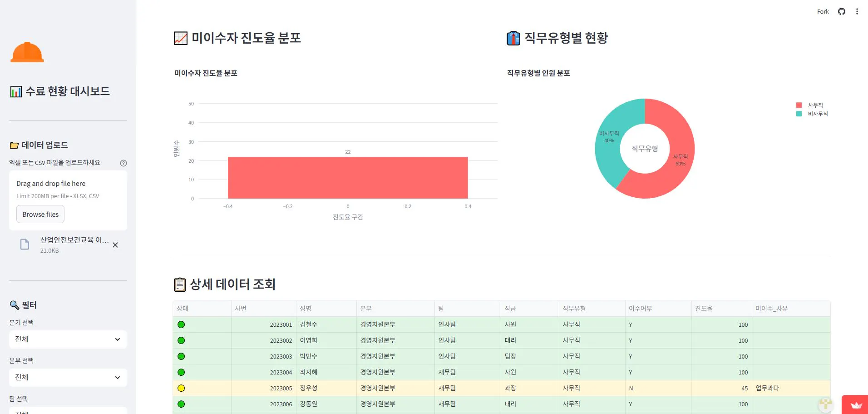This screenshot has height=414, width=868.
Task: Click the chart icon by 미이수자 진도율 분포
Action: click(181, 38)
